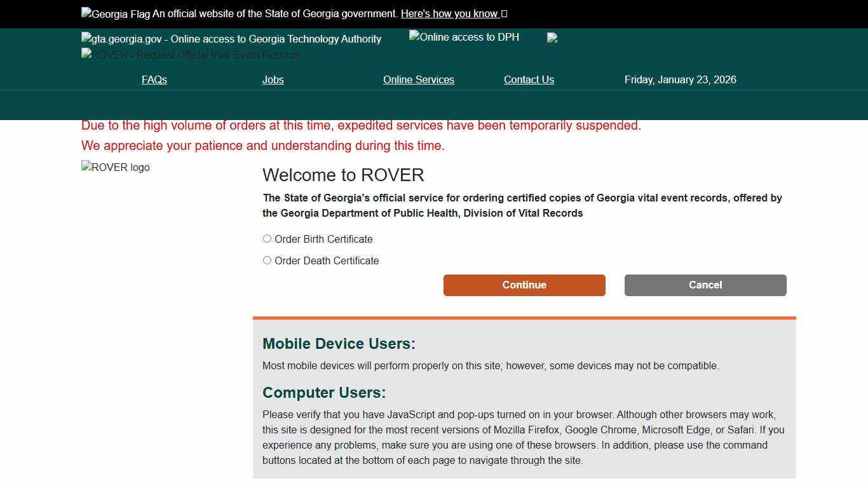This screenshot has width=868, height=488.
Task: Open the FAQs page
Action: [154, 79]
